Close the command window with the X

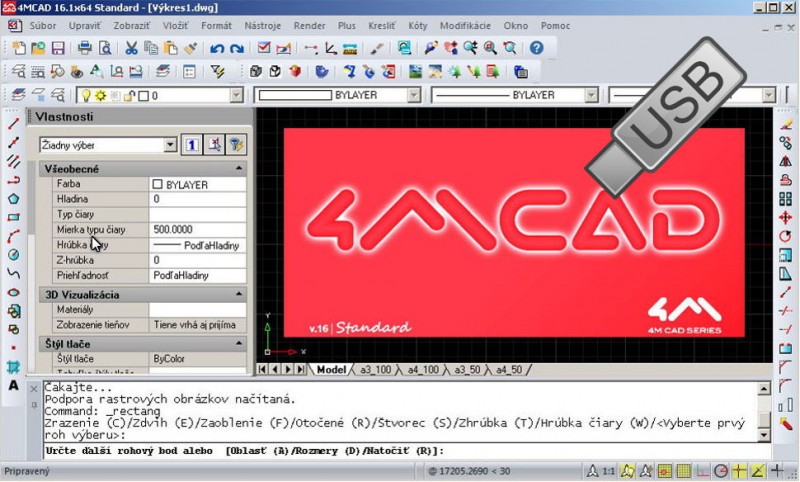[x=34, y=389]
